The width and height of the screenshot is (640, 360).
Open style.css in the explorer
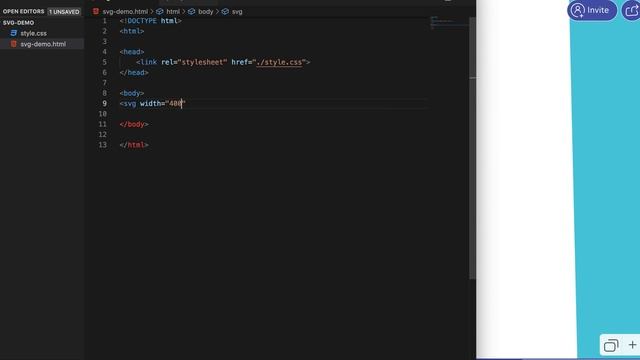click(33, 33)
